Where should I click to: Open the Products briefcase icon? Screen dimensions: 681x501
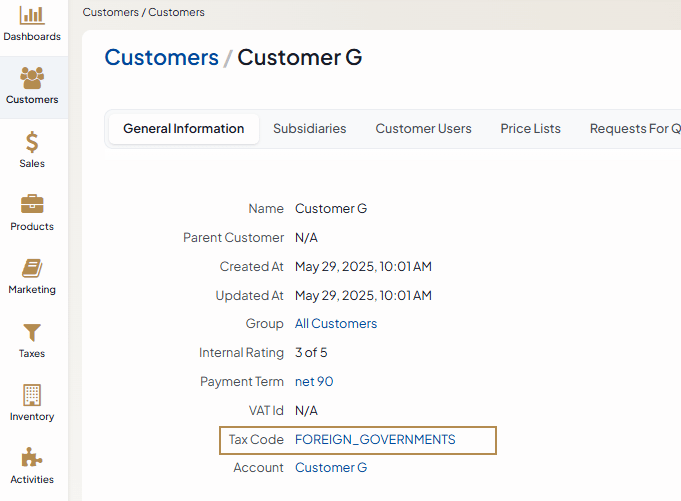pos(32,205)
